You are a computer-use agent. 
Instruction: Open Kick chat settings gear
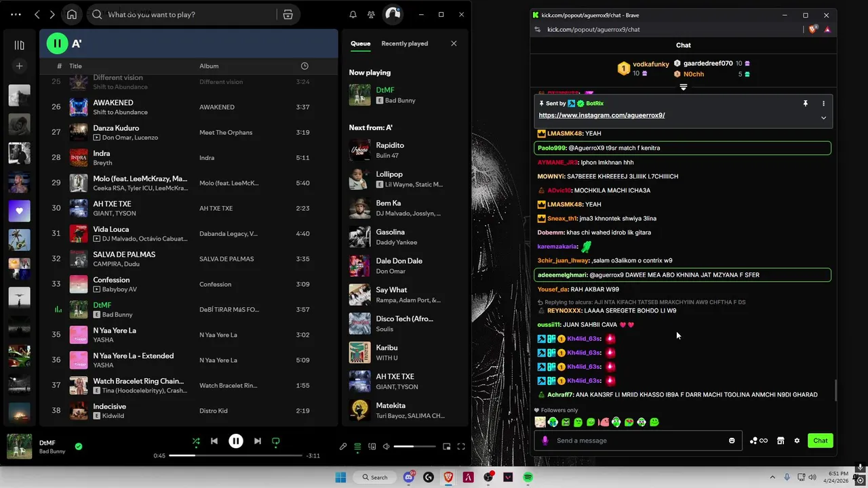797,441
